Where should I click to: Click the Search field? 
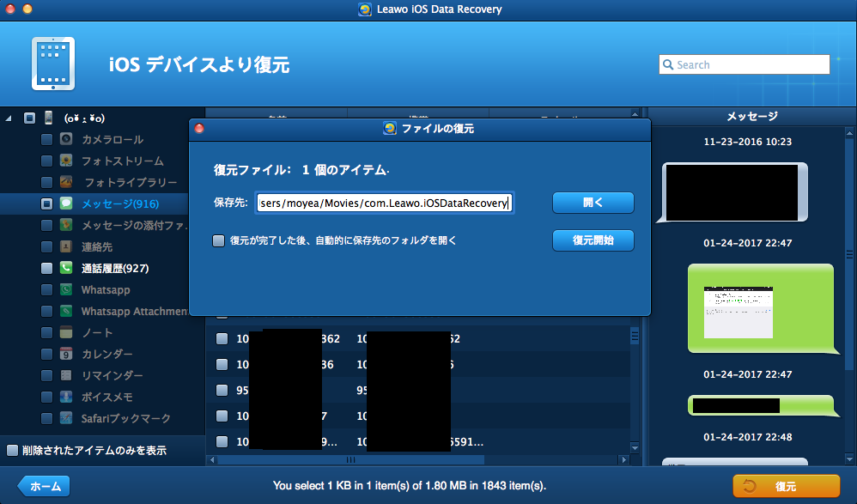point(745,64)
